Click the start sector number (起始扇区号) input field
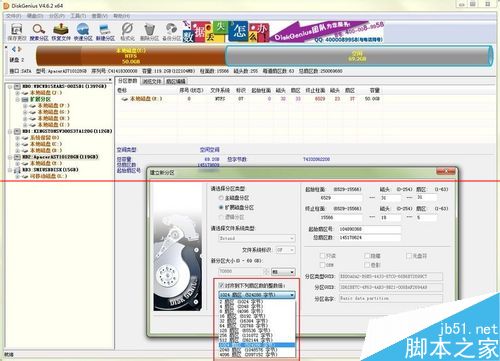Image resolution: width=500 pixels, height=361 pixels. [369, 229]
